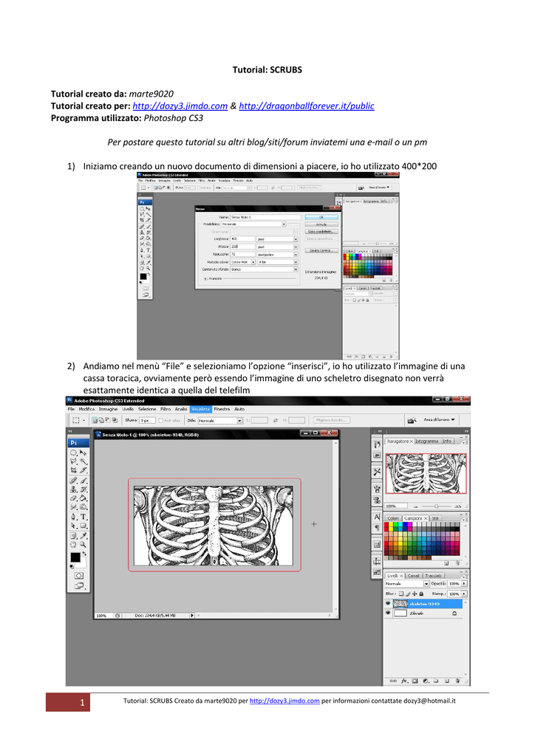The width and height of the screenshot is (535, 756).
Task: Toggle lock image pixels brush icon in Livelli
Action: [408, 594]
